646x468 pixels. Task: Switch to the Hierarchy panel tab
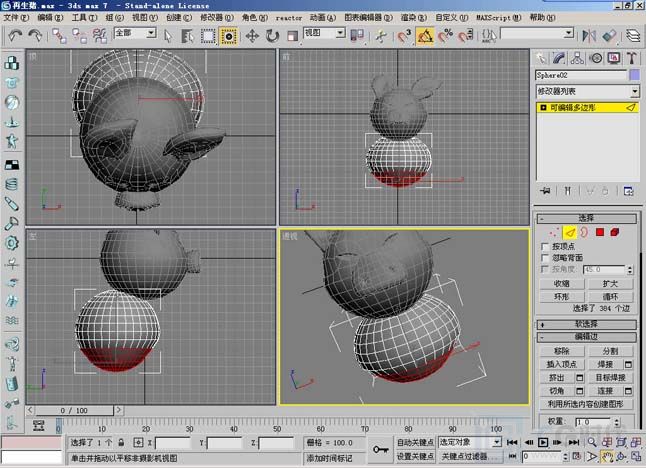click(x=577, y=58)
